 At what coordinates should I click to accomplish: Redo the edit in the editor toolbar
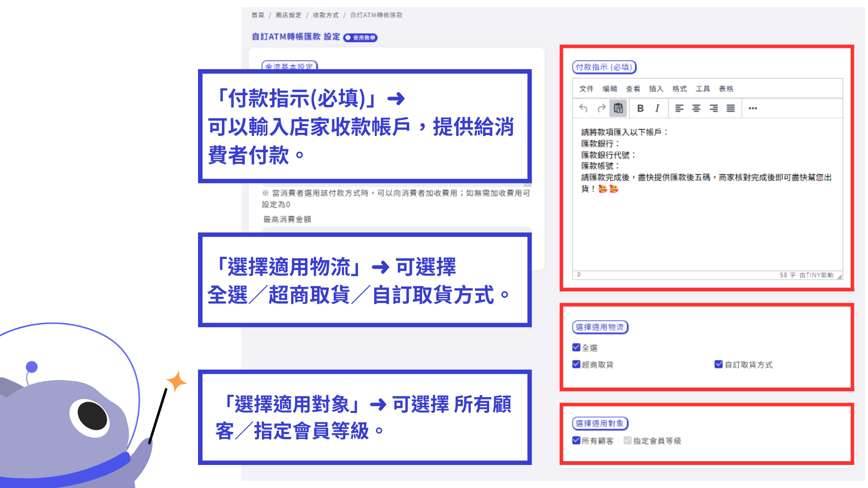pos(601,108)
